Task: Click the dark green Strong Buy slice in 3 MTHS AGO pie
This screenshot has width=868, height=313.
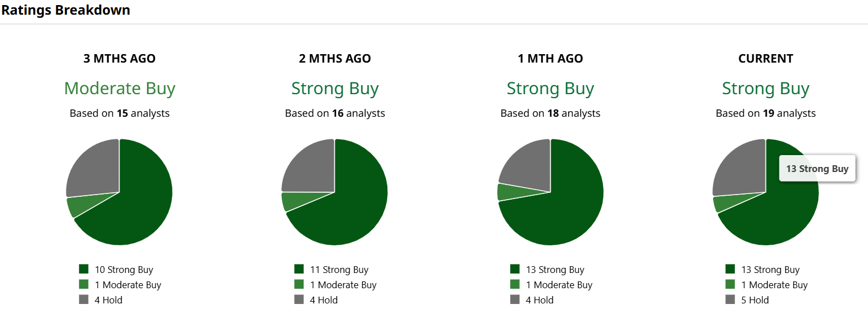Action: 135,209
